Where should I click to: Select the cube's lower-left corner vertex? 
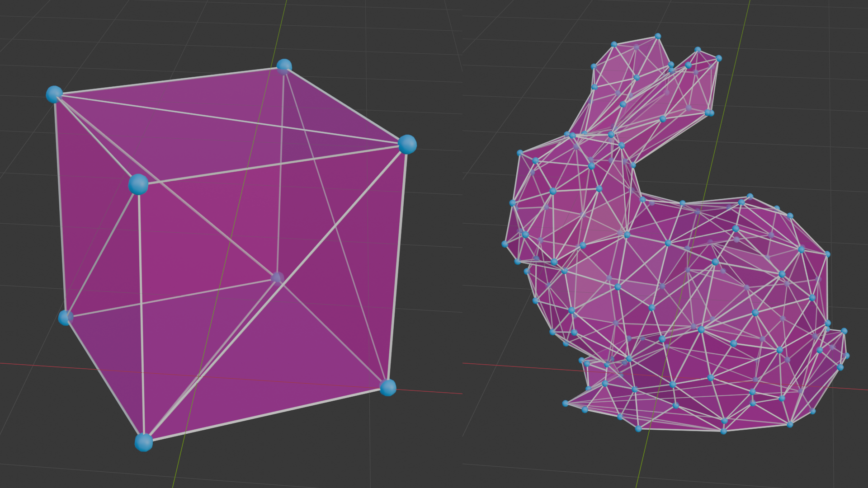(x=66, y=318)
